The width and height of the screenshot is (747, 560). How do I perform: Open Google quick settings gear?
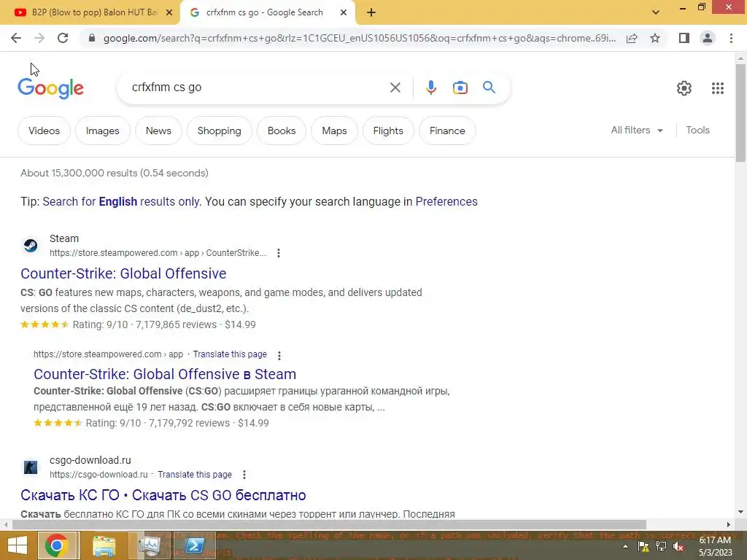pos(684,88)
